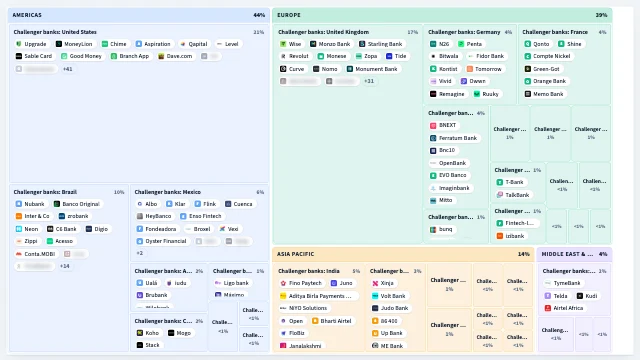Open Challenger banks: India category title
The image size is (640, 360).
point(309,271)
